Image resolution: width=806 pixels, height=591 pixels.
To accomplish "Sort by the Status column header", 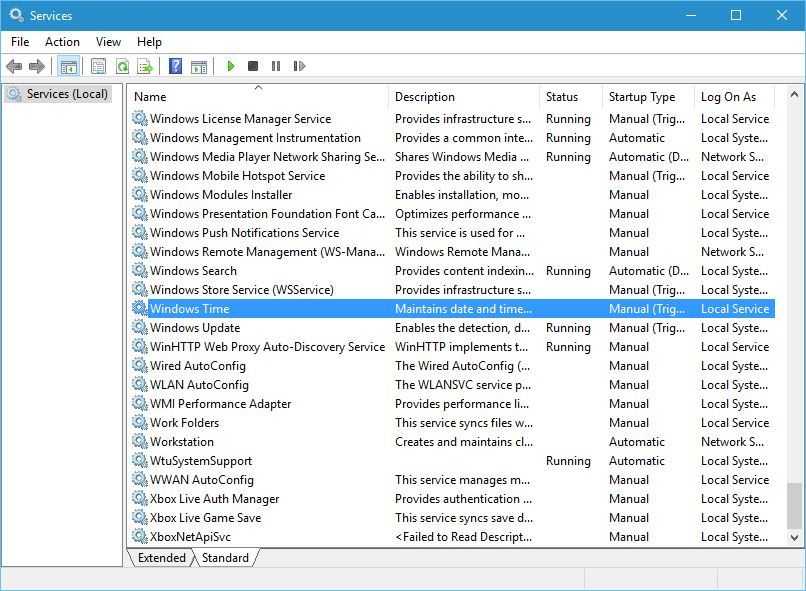I will 571,97.
